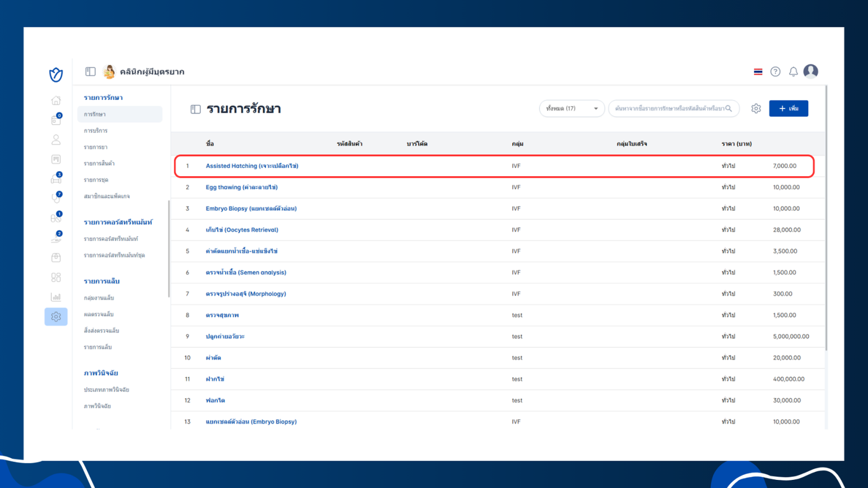Open the bag icon in the left rail
Screen dimensions: 868x488
pos(56,257)
